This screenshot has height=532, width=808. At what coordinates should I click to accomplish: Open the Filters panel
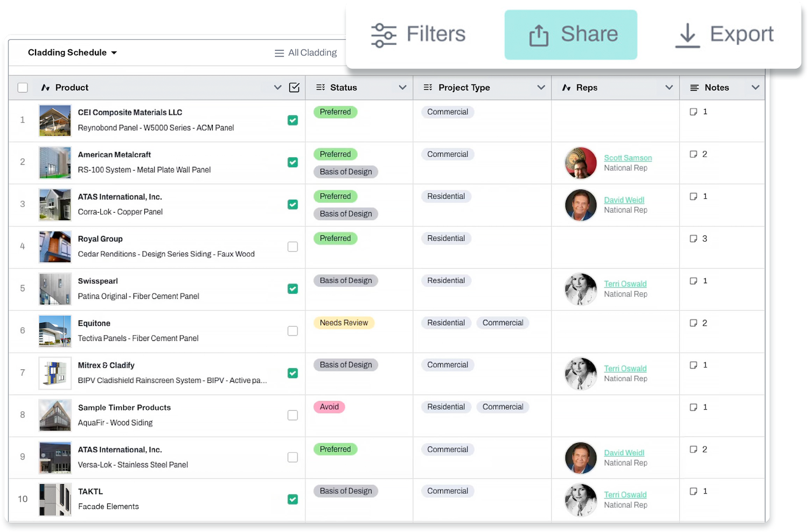pos(418,34)
